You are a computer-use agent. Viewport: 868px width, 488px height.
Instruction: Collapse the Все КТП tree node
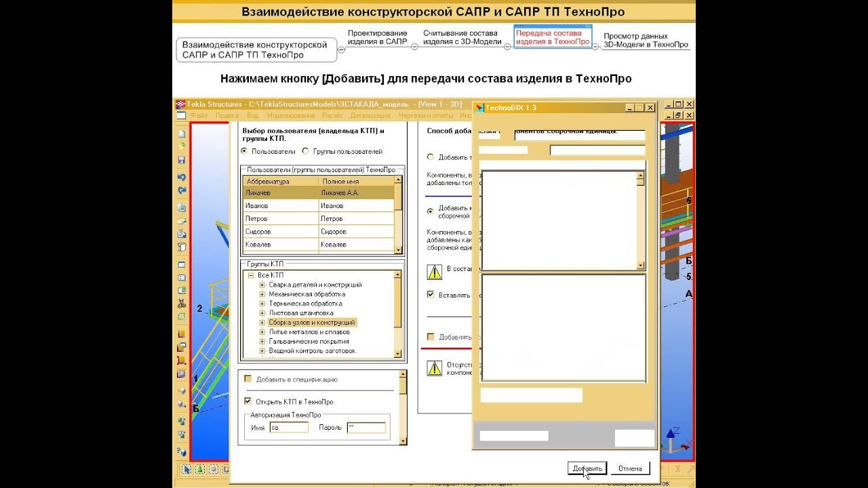tap(250, 275)
